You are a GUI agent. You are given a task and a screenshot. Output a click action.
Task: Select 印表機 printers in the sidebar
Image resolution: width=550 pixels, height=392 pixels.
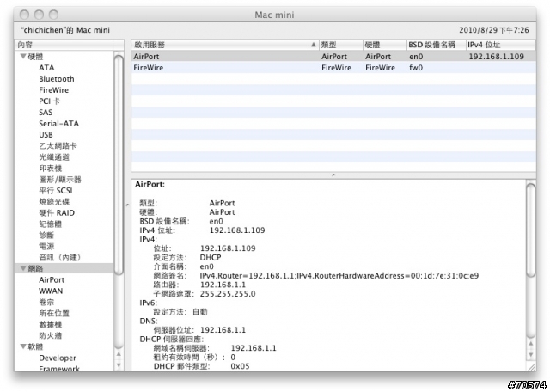coord(51,168)
